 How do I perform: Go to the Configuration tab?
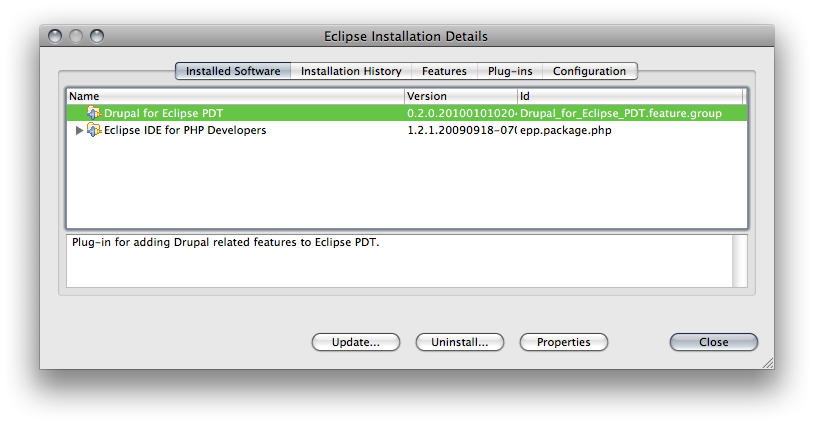pos(589,71)
